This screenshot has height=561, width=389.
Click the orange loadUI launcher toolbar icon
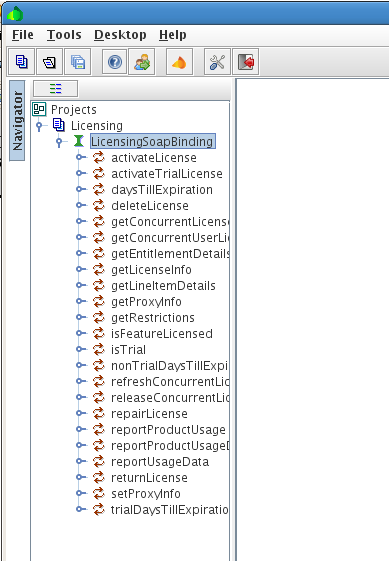[x=179, y=62]
